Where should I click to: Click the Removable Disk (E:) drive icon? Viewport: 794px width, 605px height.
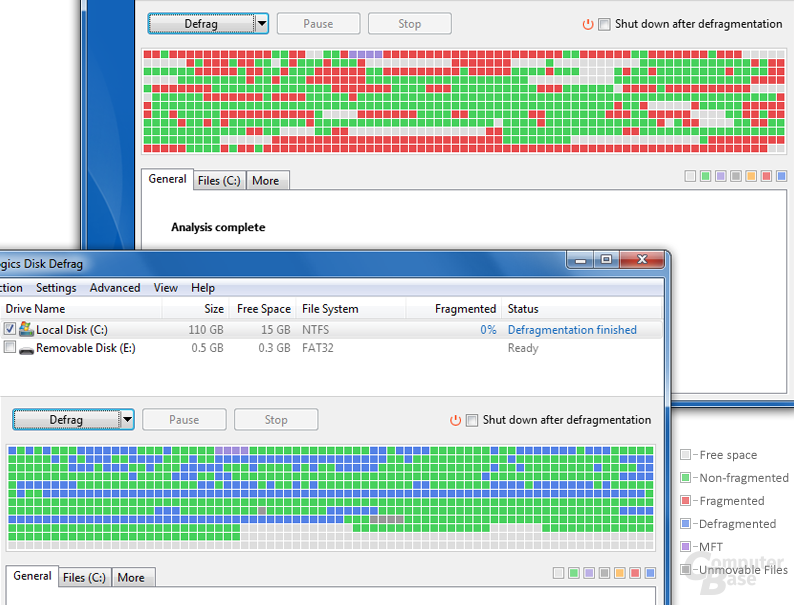tap(26, 349)
